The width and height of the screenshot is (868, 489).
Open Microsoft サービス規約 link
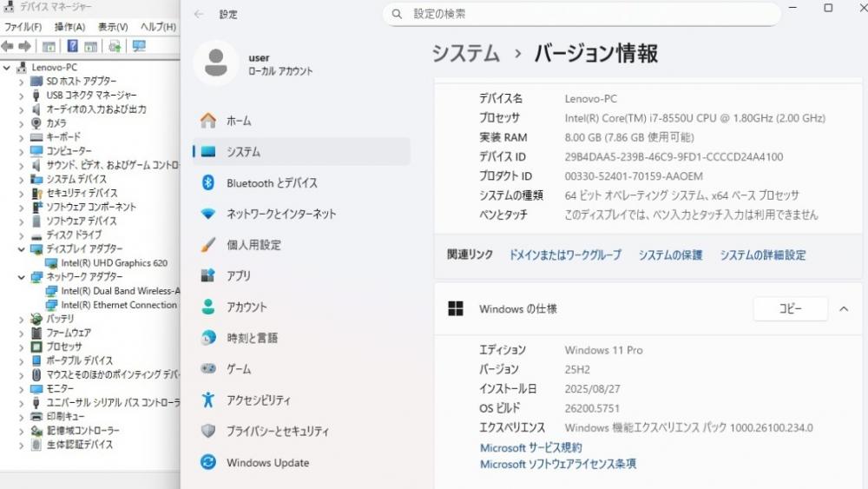coord(530,447)
